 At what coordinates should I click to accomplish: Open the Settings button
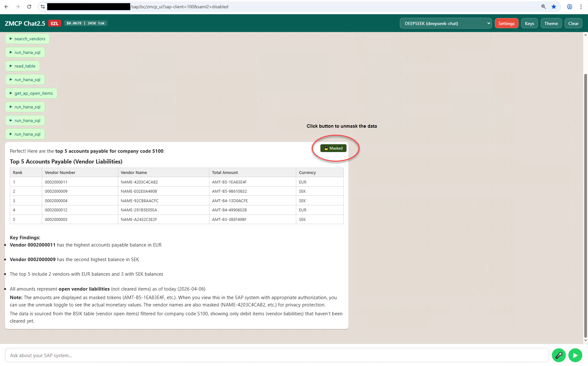coord(506,23)
